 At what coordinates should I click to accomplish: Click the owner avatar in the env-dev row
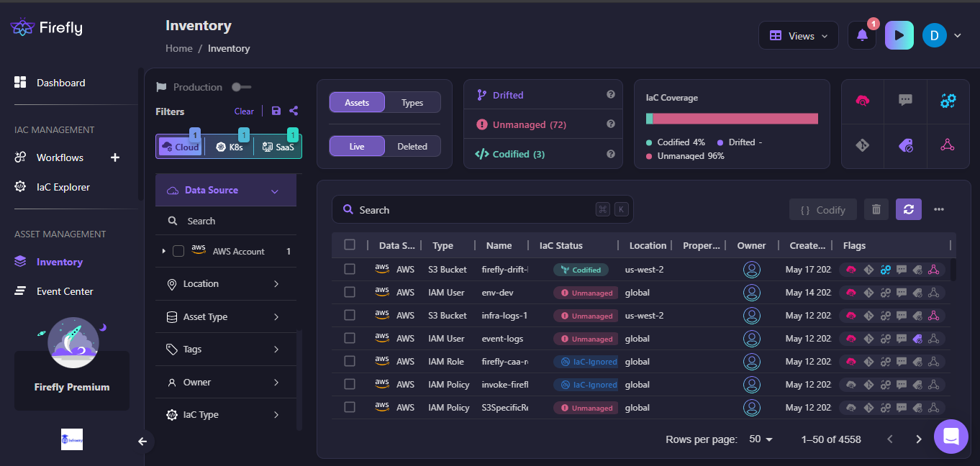pyautogui.click(x=752, y=293)
